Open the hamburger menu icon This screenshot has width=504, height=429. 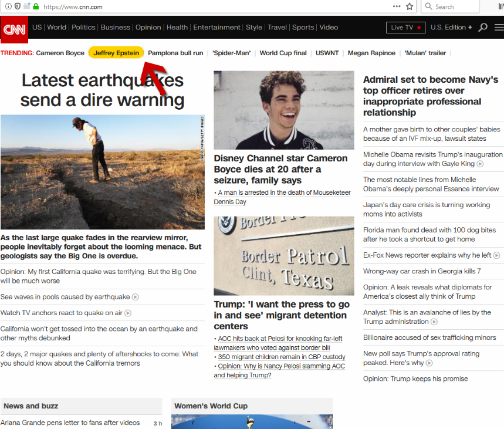(499, 28)
